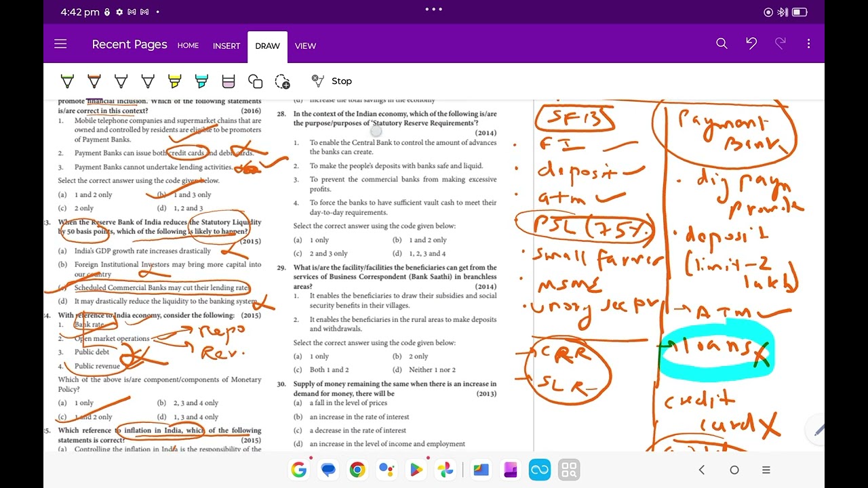Viewport: 868px width, 488px height.
Task: Tap the Android home navigation button
Action: tap(734, 470)
